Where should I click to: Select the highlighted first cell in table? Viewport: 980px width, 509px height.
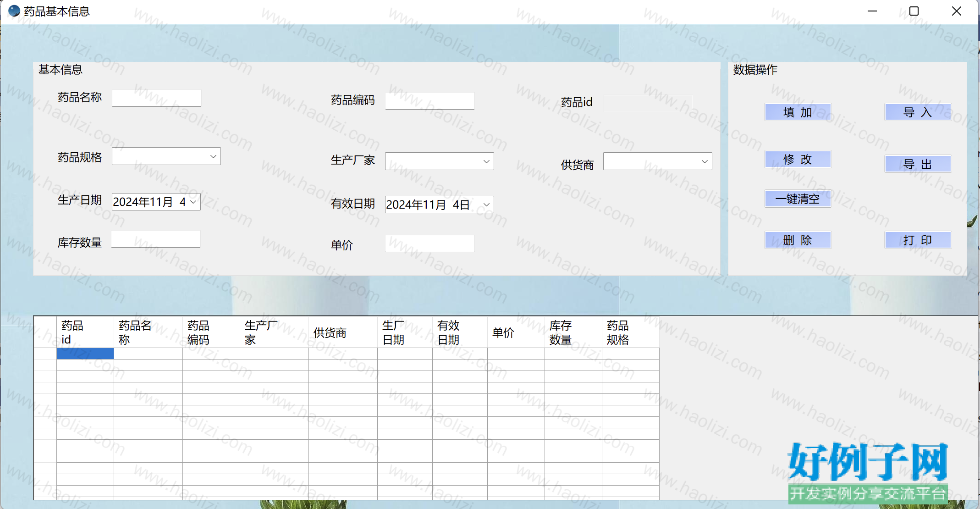(x=85, y=354)
